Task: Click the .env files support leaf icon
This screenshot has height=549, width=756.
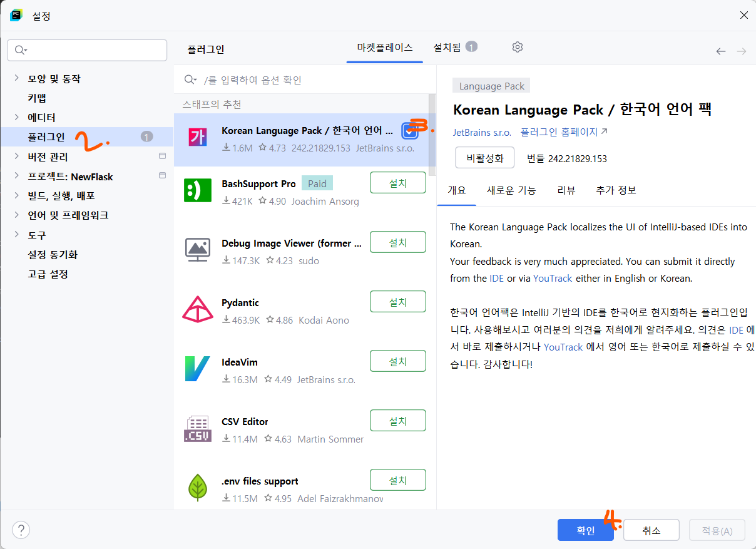Action: pyautogui.click(x=198, y=488)
